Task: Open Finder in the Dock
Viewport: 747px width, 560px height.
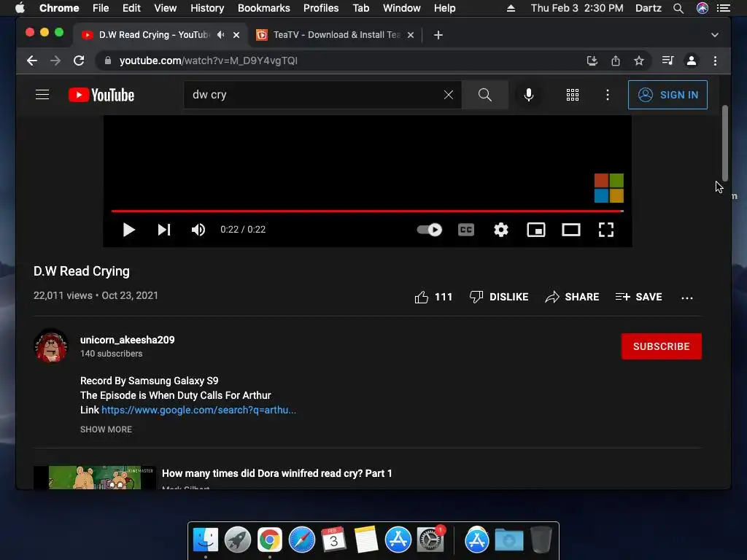Action: [205, 540]
